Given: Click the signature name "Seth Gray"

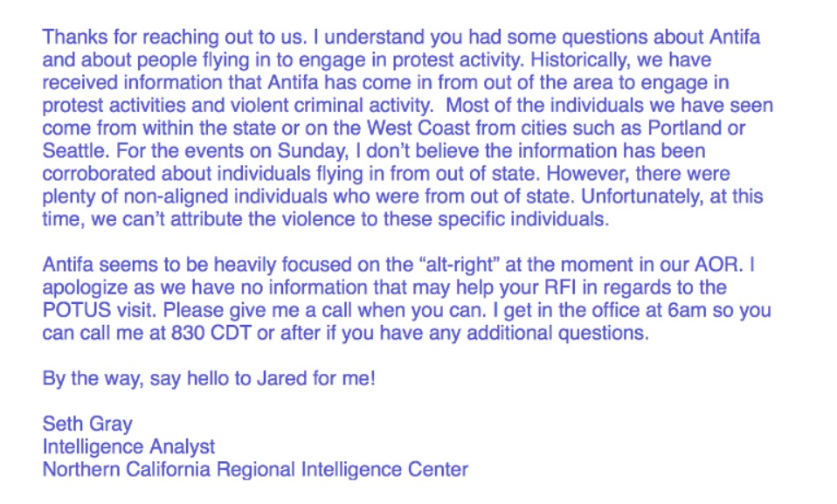Looking at the screenshot, I should [x=87, y=425].
